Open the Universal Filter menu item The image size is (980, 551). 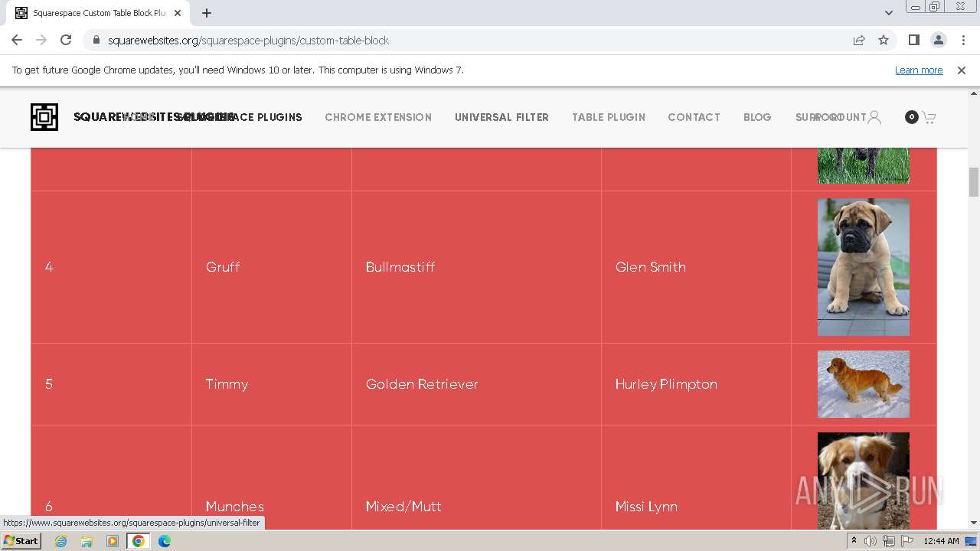[501, 117]
